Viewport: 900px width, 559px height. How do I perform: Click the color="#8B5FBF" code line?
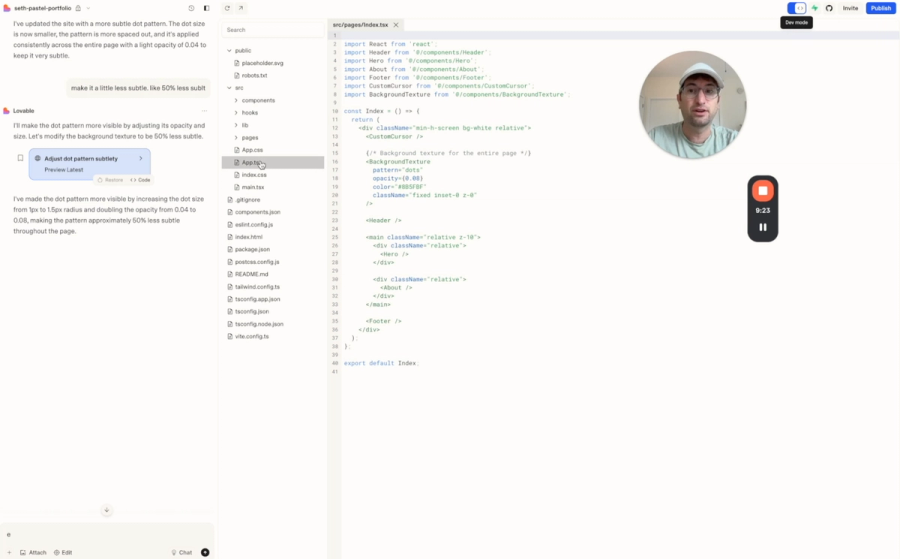click(399, 187)
